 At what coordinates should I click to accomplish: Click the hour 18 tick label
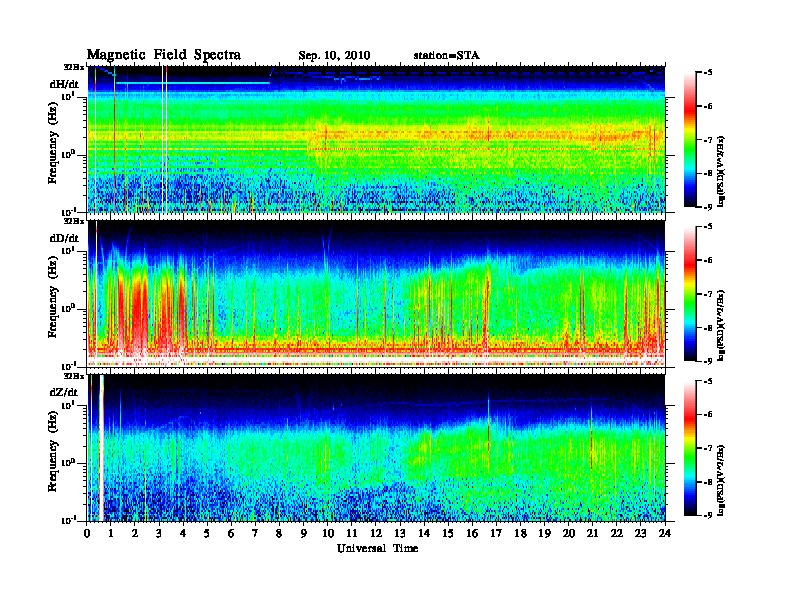pyautogui.click(x=520, y=534)
